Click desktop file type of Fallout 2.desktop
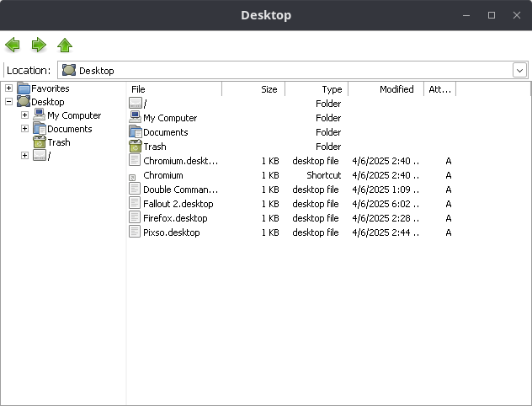 [x=316, y=204]
